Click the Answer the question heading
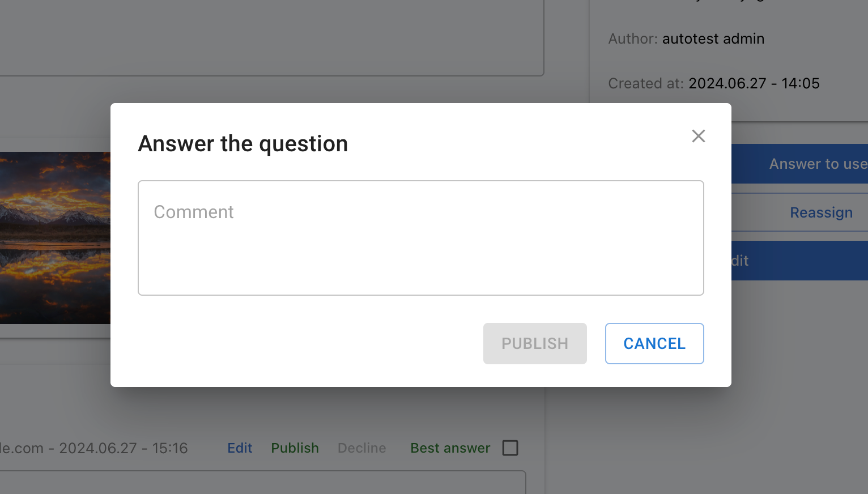 tap(242, 144)
